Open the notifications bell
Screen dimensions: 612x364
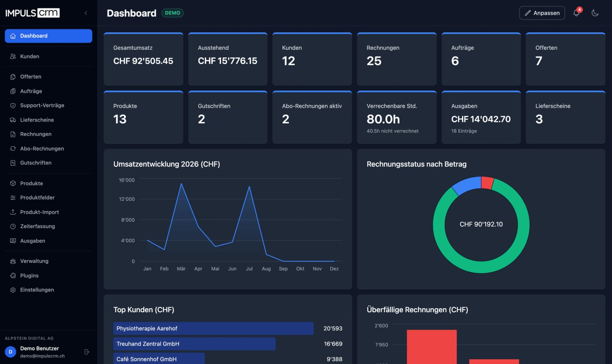tap(577, 13)
